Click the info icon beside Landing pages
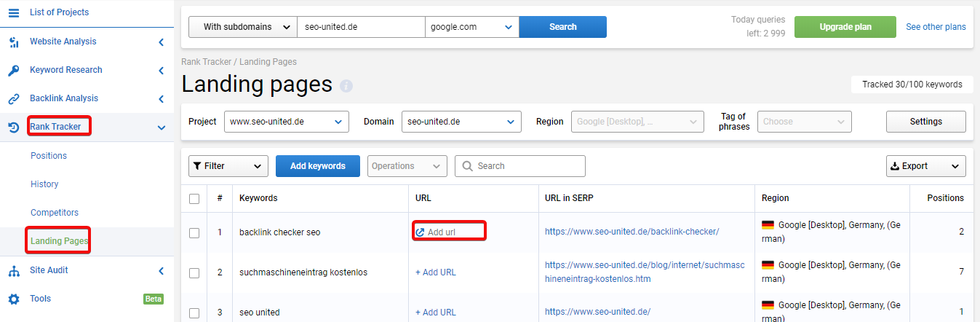 point(346,86)
